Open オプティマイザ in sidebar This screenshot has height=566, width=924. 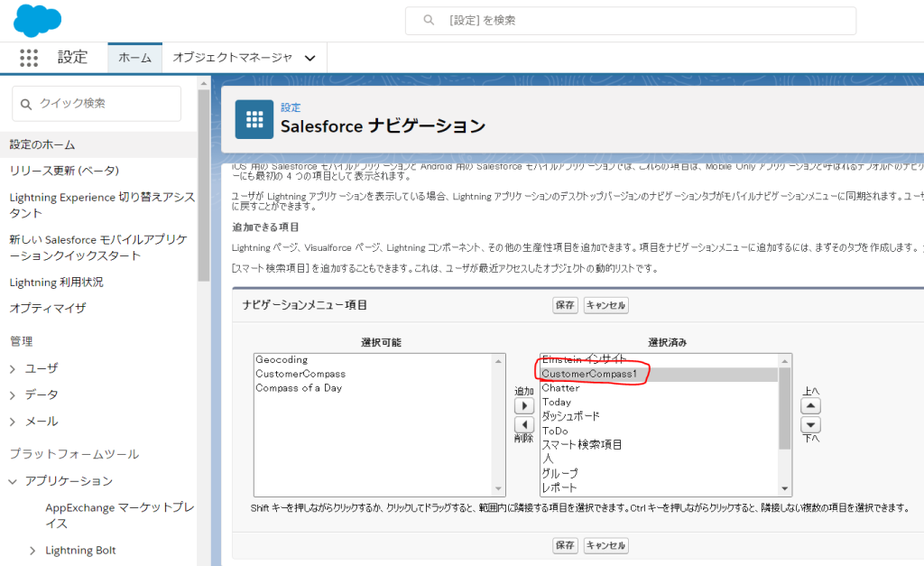[48, 309]
